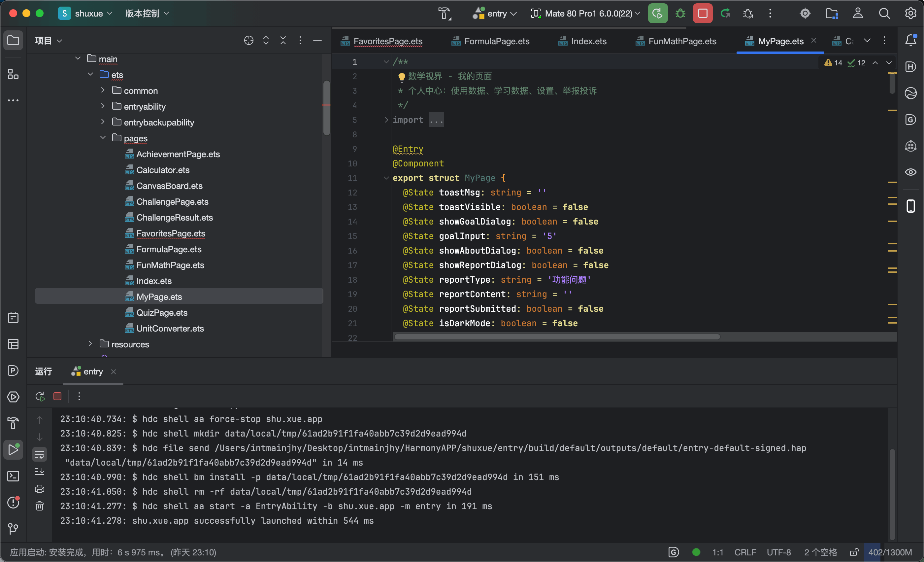Expand the resources folder
The height and width of the screenshot is (562, 924).
pos(90,344)
